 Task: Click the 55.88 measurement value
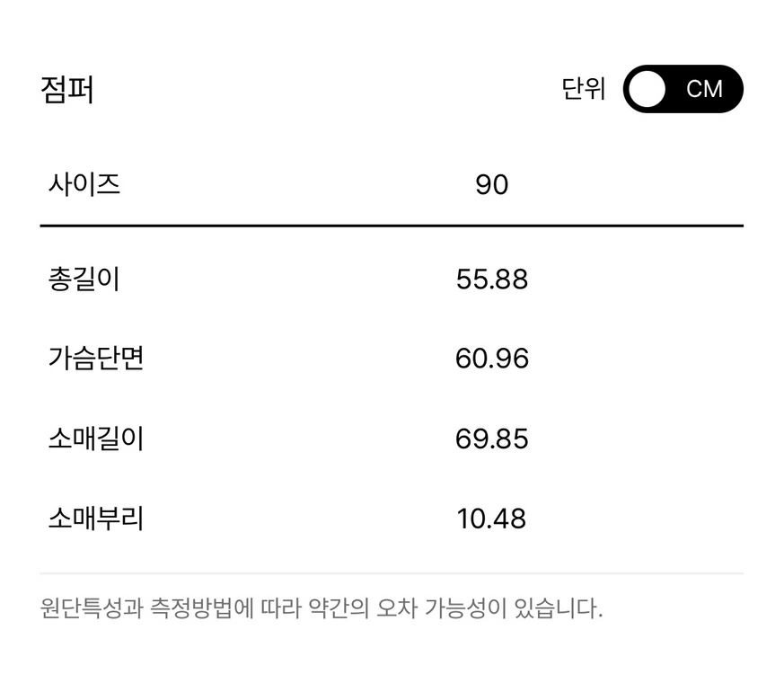click(493, 279)
